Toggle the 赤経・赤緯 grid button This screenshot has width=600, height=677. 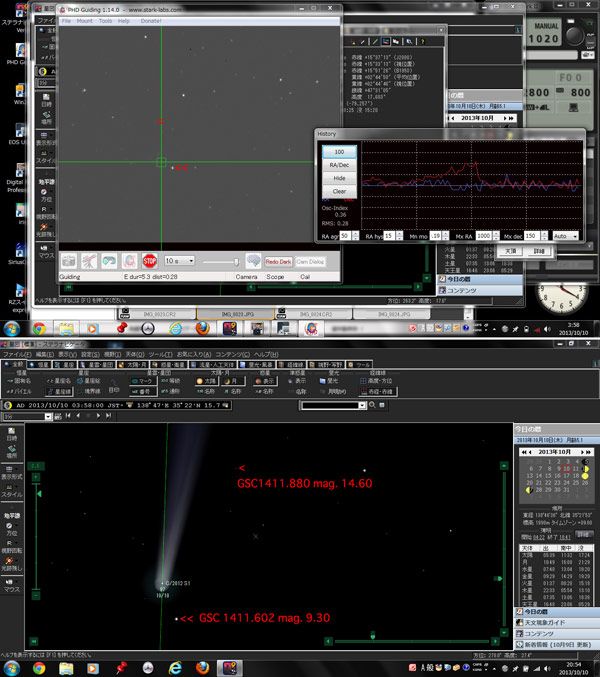(x=378, y=391)
